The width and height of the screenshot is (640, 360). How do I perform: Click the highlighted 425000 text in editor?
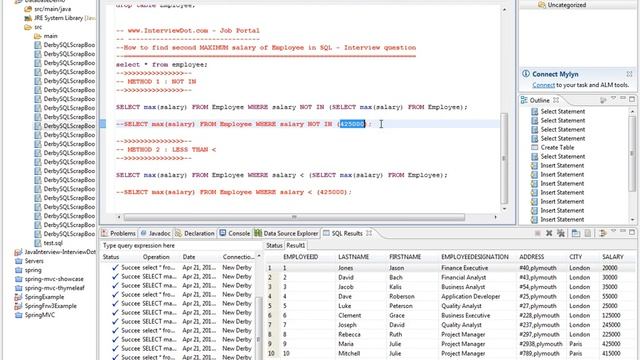pyautogui.click(x=352, y=124)
